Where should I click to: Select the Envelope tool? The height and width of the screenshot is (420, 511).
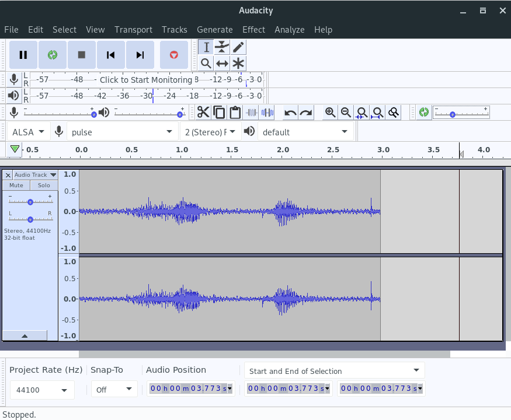[x=222, y=47]
